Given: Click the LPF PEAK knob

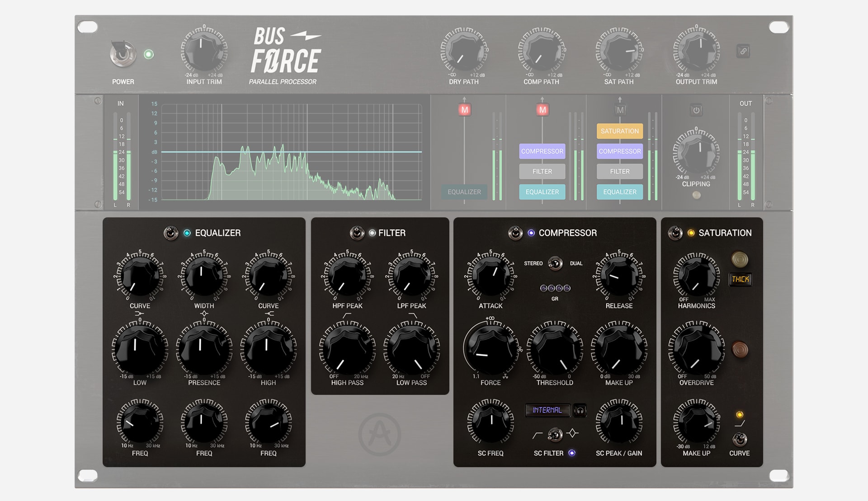Looking at the screenshot, I should [x=411, y=276].
